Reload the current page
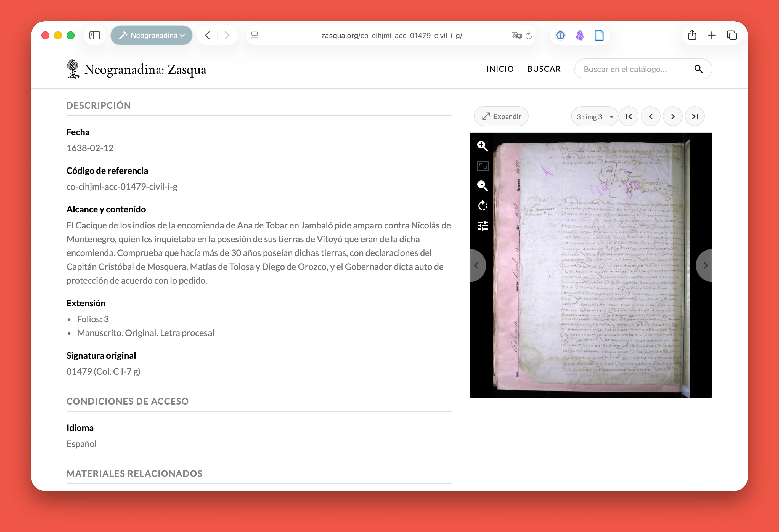779x532 pixels. click(x=529, y=36)
